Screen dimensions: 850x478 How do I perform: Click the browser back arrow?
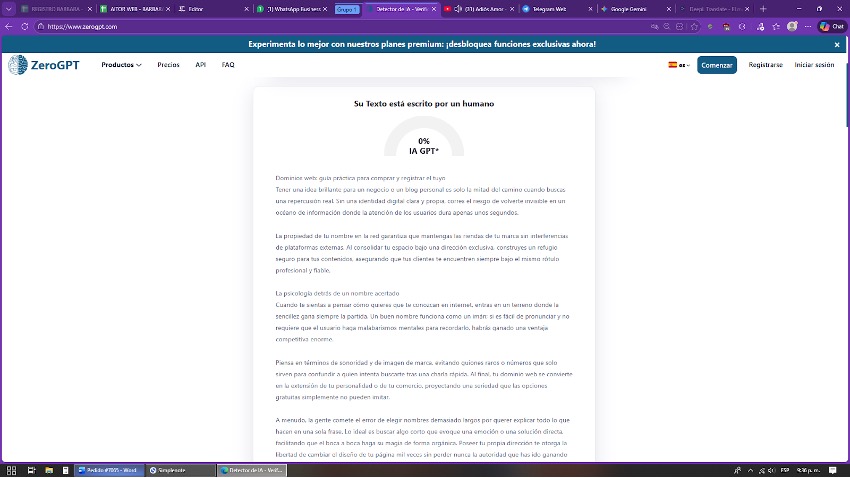(10, 27)
